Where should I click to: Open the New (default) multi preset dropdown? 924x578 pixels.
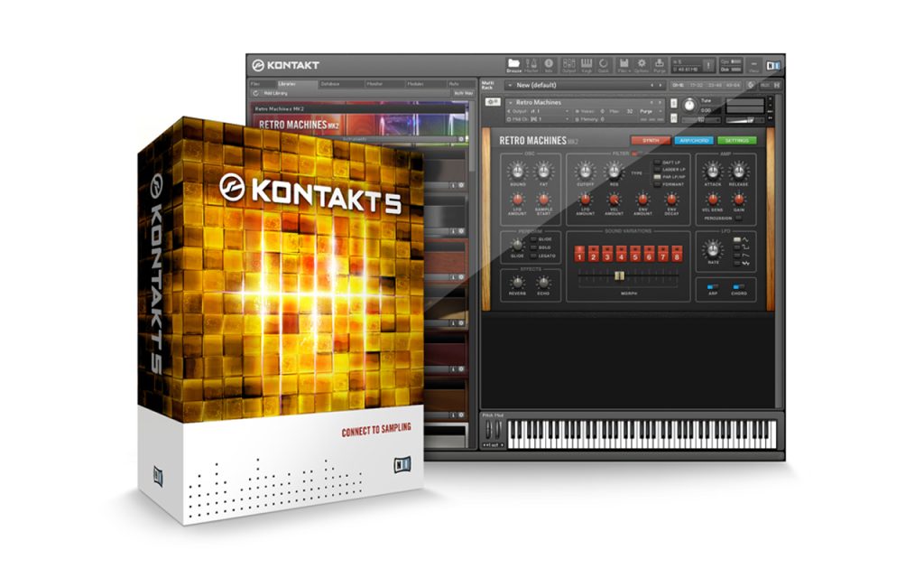click(x=585, y=85)
